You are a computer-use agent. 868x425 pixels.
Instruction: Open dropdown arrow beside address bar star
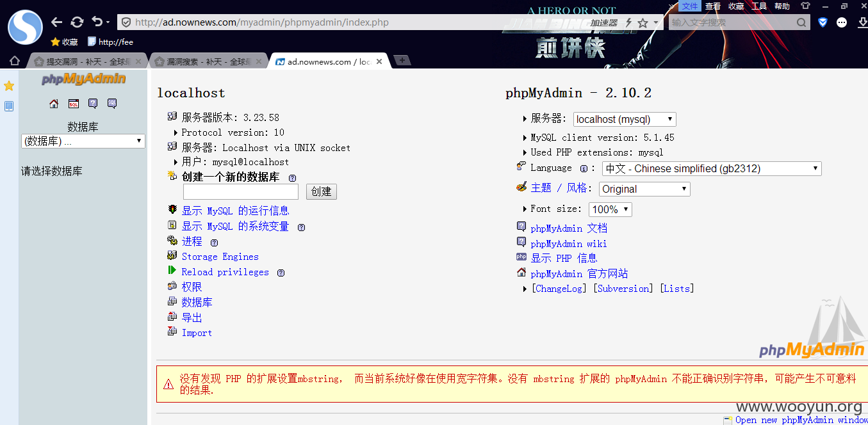pyautogui.click(x=656, y=23)
